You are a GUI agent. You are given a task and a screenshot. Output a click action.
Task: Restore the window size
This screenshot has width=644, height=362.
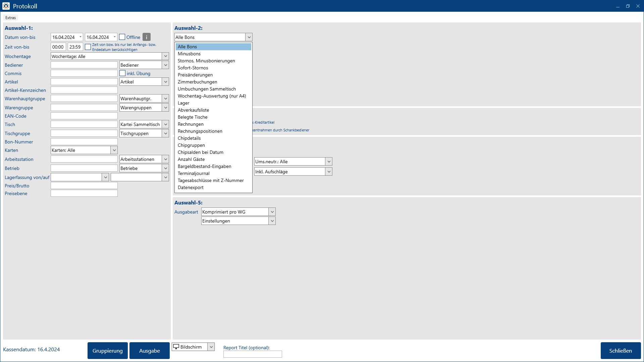[x=628, y=6]
